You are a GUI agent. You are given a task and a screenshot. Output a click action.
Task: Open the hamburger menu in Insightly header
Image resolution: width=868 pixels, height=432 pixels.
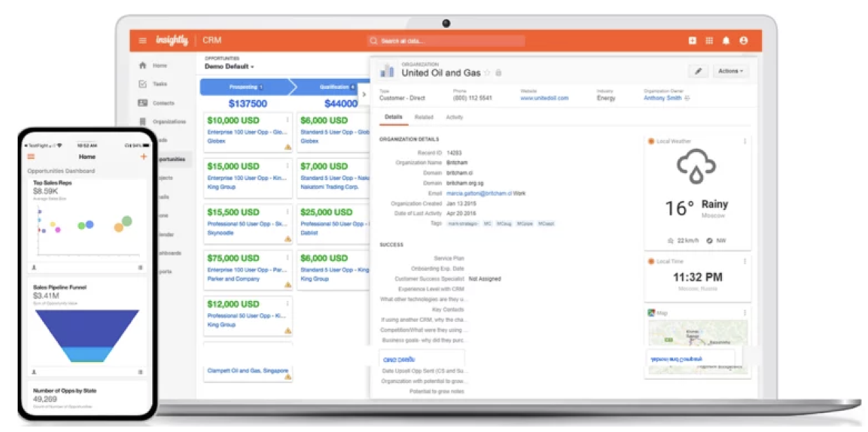(x=143, y=41)
